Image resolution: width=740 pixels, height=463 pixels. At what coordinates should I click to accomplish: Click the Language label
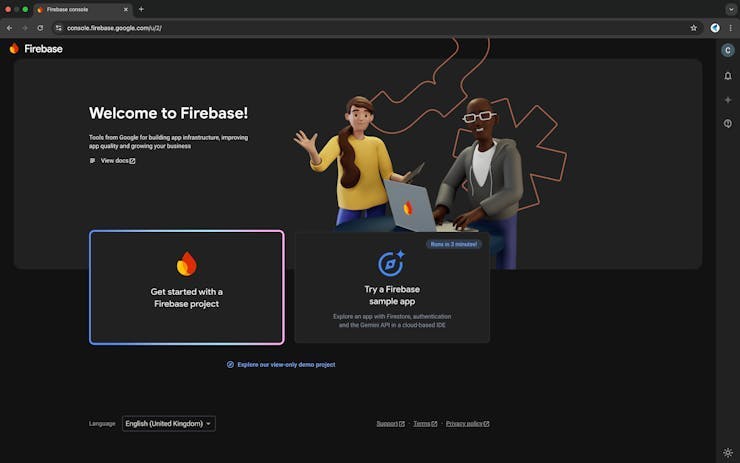[102, 423]
